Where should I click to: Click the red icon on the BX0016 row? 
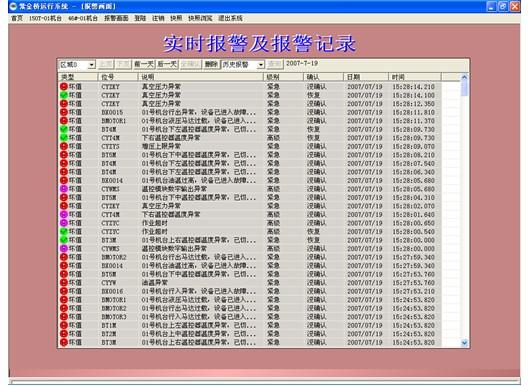[64, 291]
